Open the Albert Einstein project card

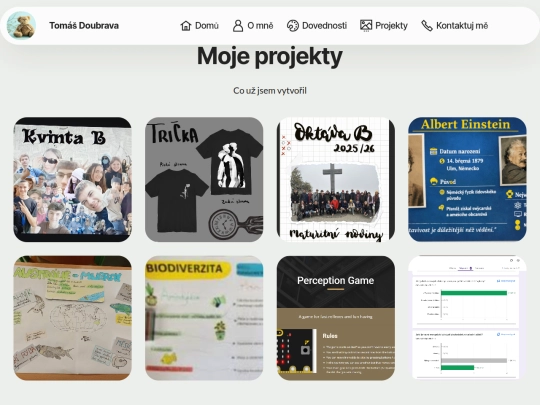467,179
